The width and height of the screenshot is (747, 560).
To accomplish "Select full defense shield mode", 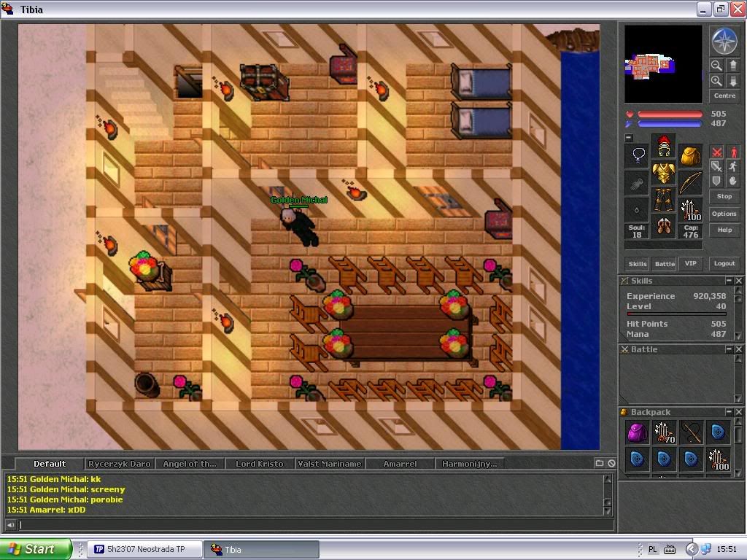I will pos(716,181).
